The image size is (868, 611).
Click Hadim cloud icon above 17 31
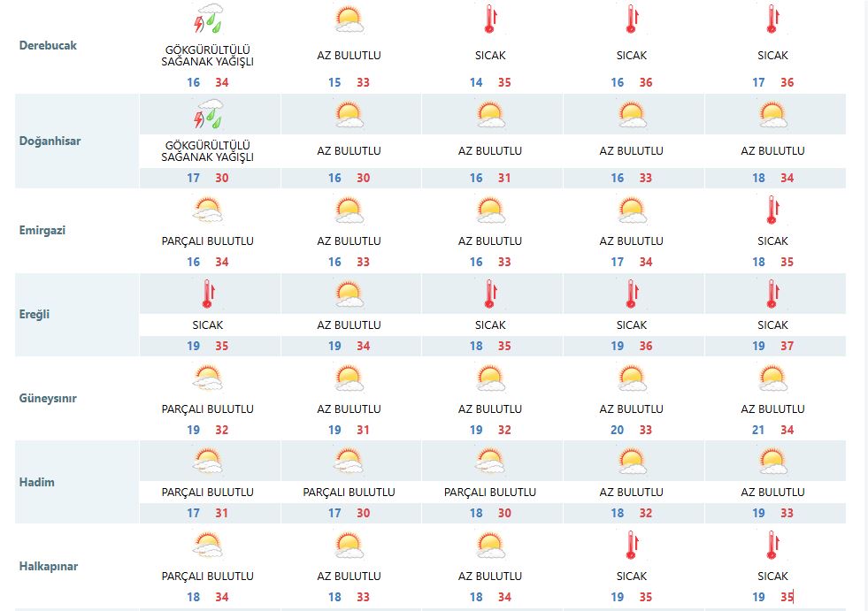click(208, 462)
